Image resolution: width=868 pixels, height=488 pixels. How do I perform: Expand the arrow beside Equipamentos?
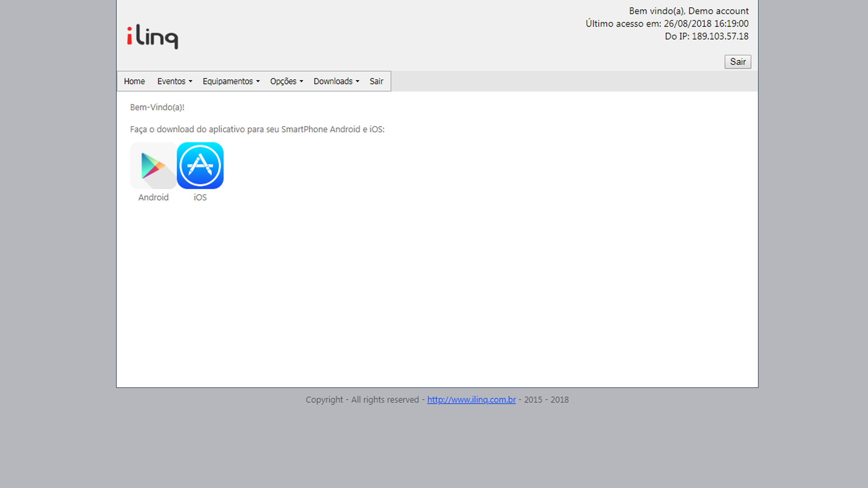[258, 82]
